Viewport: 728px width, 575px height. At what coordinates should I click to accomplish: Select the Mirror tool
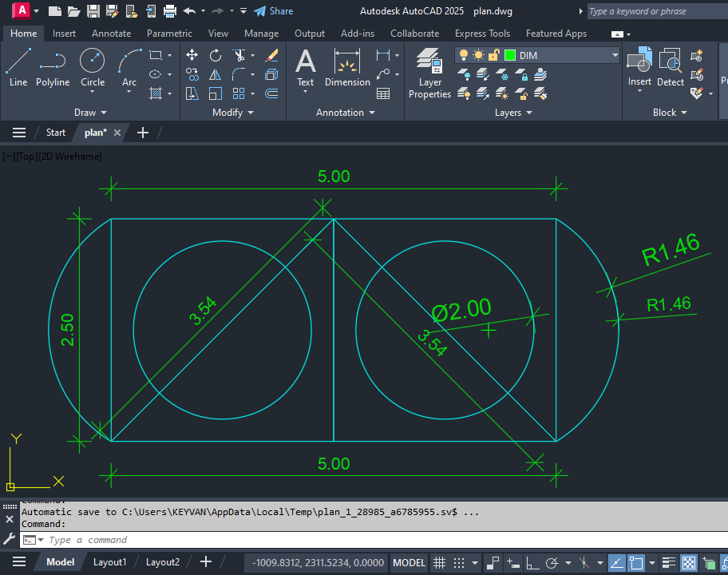pyautogui.click(x=216, y=74)
